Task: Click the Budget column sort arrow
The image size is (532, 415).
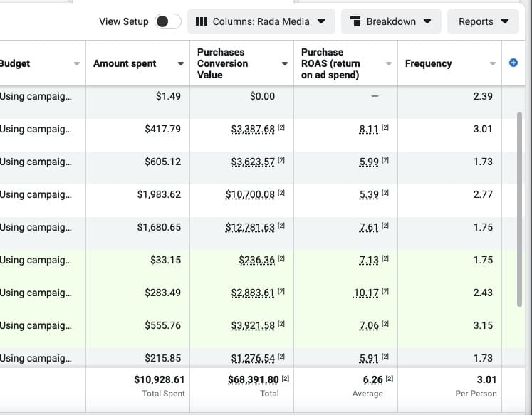Action: tap(77, 64)
